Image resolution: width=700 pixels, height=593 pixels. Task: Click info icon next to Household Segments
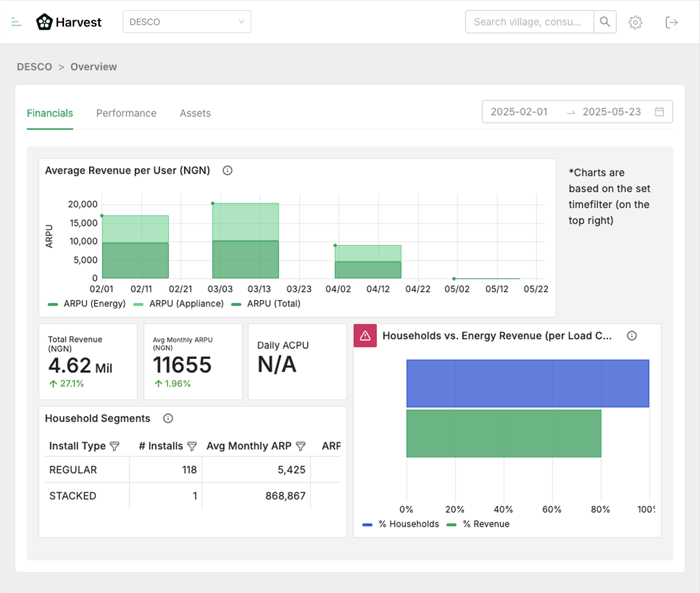168,418
